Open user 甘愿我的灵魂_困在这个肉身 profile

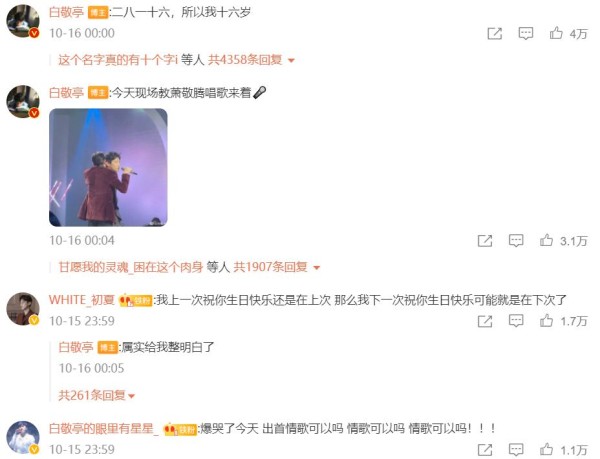pyautogui.click(x=130, y=267)
